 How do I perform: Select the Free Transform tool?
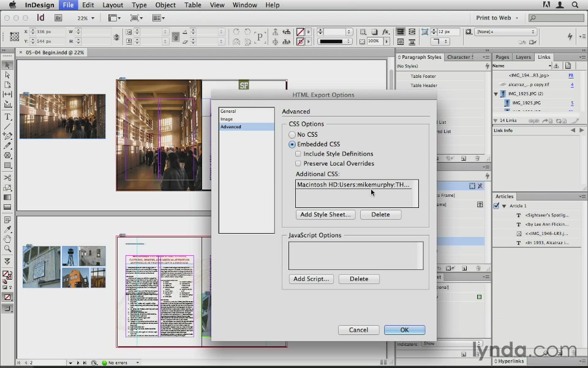click(x=7, y=188)
